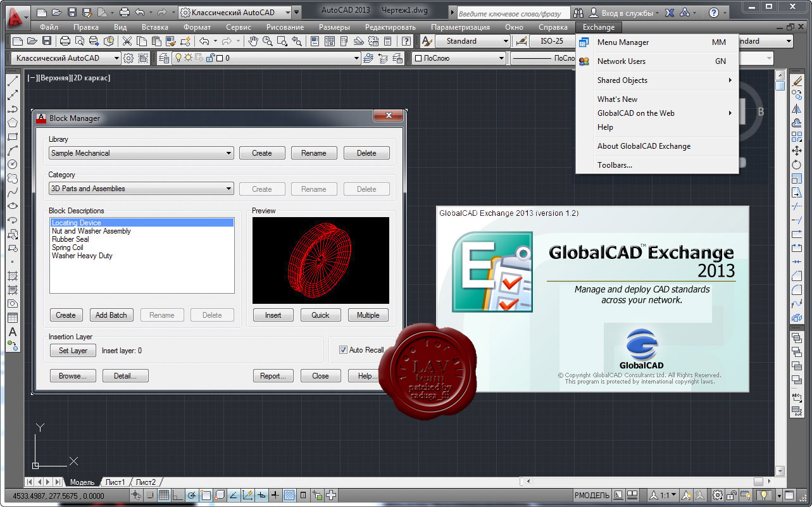Select the Line tool in draw toolbar

click(x=12, y=82)
